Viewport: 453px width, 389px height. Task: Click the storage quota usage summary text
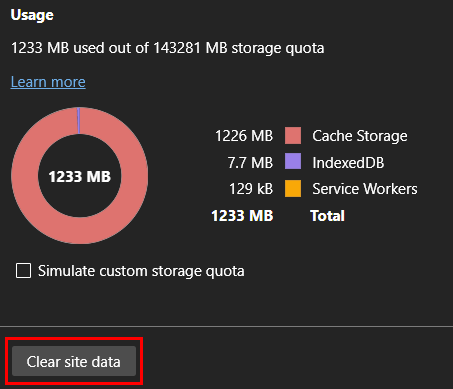click(168, 48)
